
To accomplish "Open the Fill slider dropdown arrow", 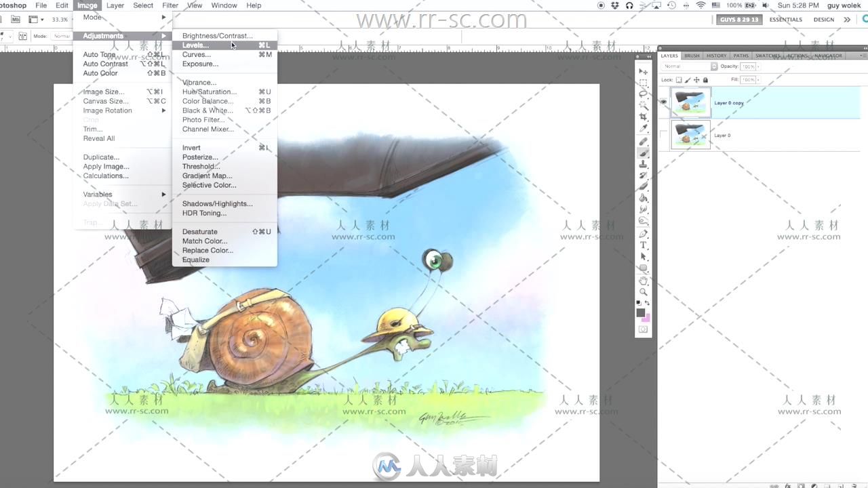I will 758,80.
